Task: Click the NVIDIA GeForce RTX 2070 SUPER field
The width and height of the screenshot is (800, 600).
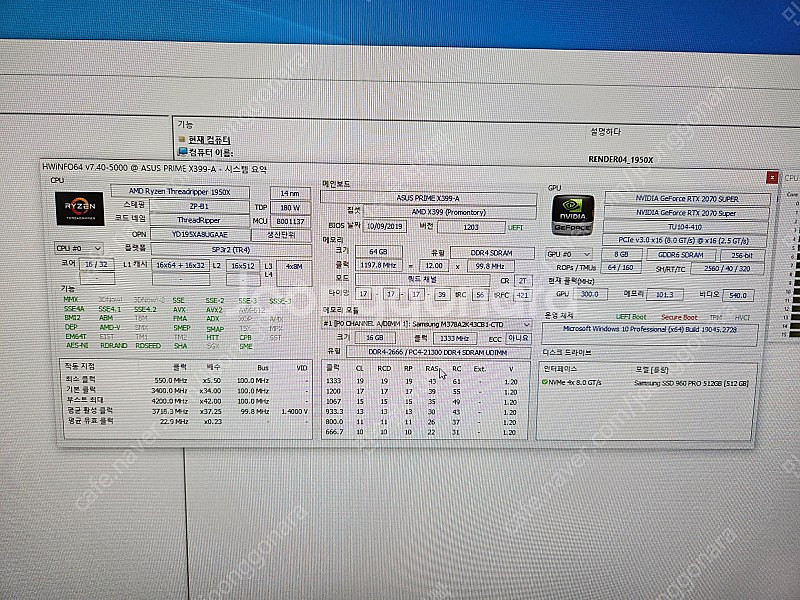Action: tap(687, 199)
